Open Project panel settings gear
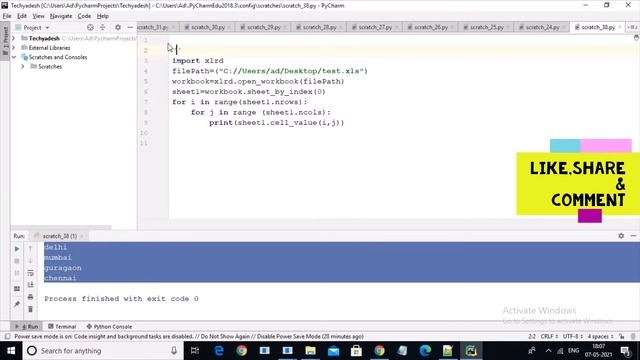Image resolution: width=640 pixels, height=360 pixels. (x=118, y=27)
